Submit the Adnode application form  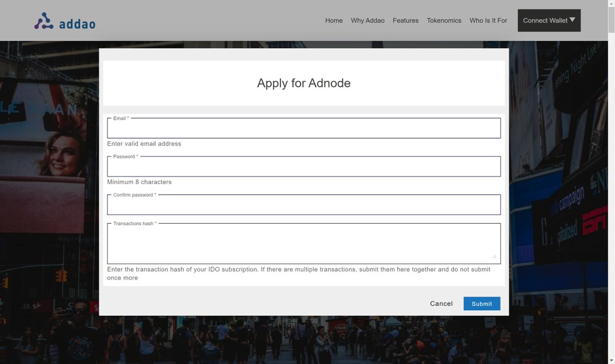(x=482, y=304)
